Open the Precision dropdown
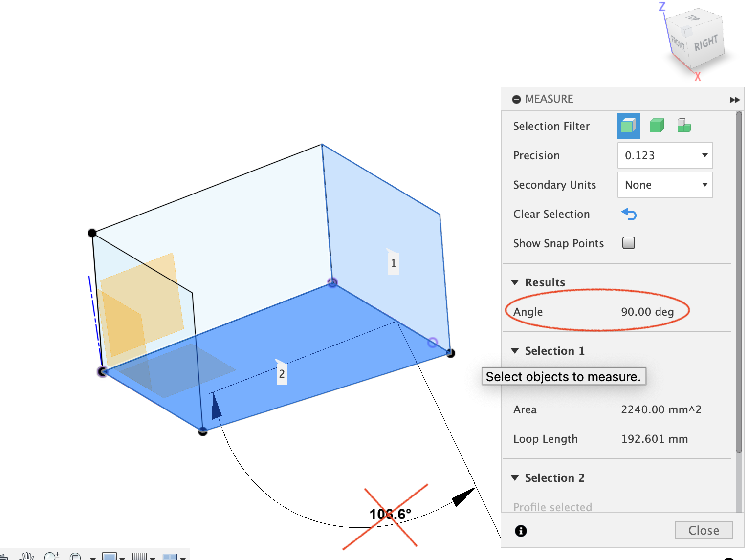 click(x=665, y=155)
